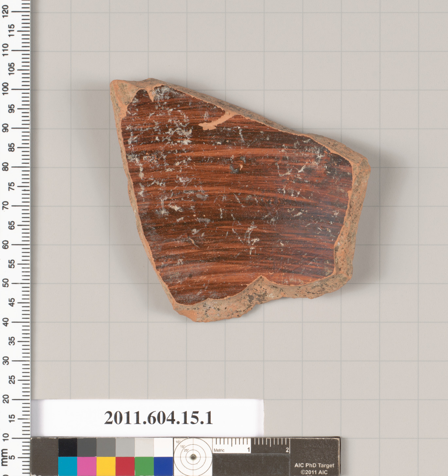Click the 'AIC PhD Target' text
Image resolution: width=448 pixels, height=476 pixels.
[314, 465]
